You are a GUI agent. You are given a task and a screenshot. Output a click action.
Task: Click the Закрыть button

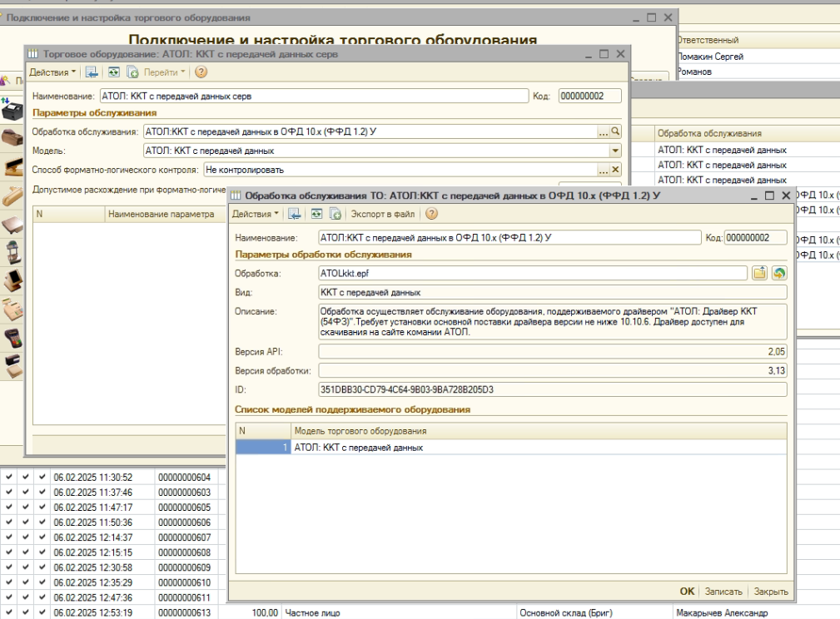click(771, 592)
